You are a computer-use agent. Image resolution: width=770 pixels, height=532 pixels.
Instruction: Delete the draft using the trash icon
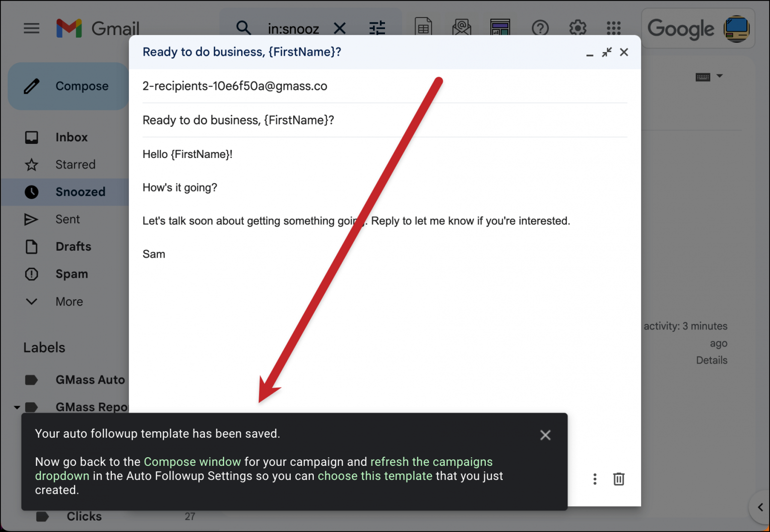coord(619,479)
